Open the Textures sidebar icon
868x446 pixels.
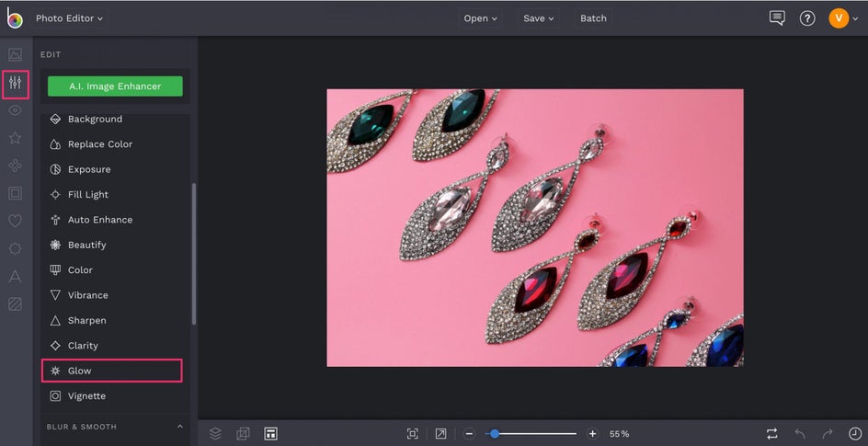click(15, 303)
